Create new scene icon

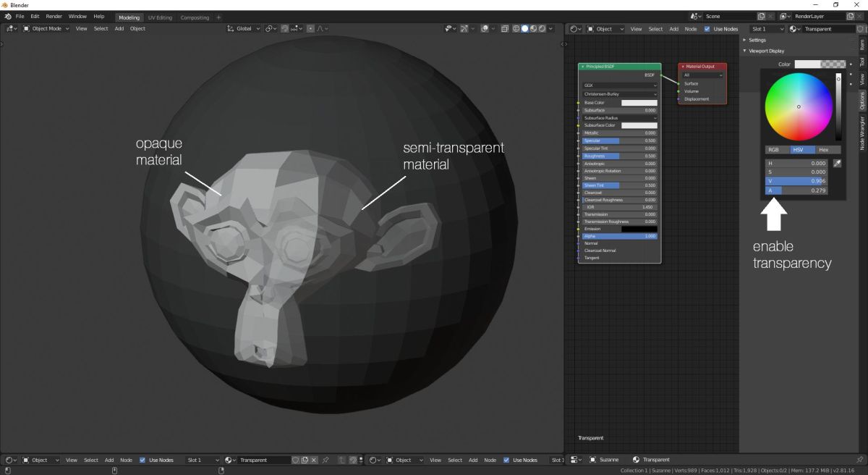[x=761, y=16]
